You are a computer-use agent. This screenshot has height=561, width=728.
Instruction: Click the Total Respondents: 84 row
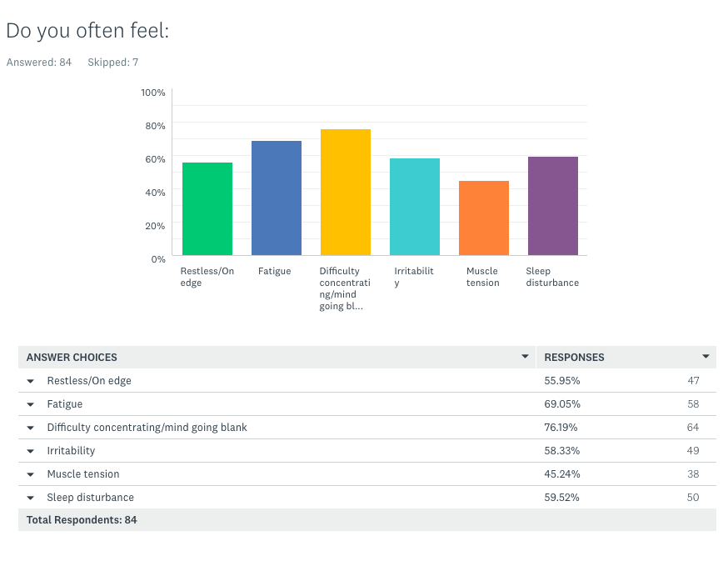pos(82,520)
